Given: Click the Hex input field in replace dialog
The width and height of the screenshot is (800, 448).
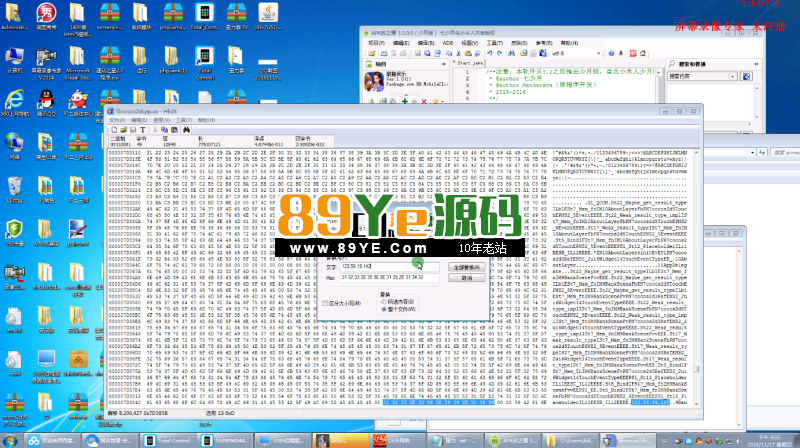Looking at the screenshot, I should click(389, 278).
